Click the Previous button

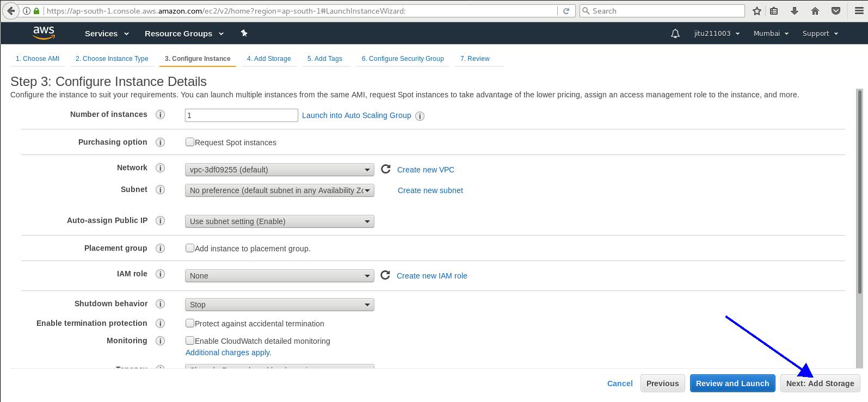[x=662, y=384]
